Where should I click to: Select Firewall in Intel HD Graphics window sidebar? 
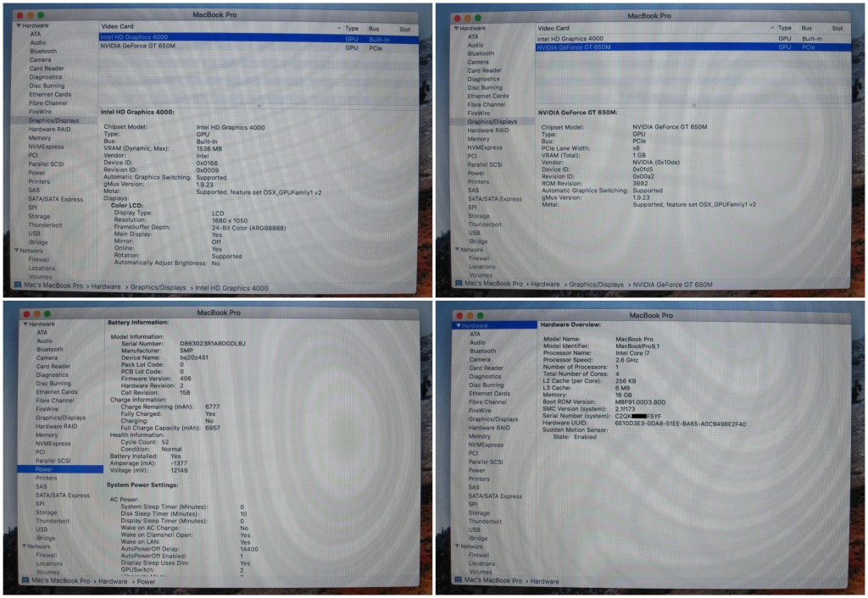coord(39,259)
